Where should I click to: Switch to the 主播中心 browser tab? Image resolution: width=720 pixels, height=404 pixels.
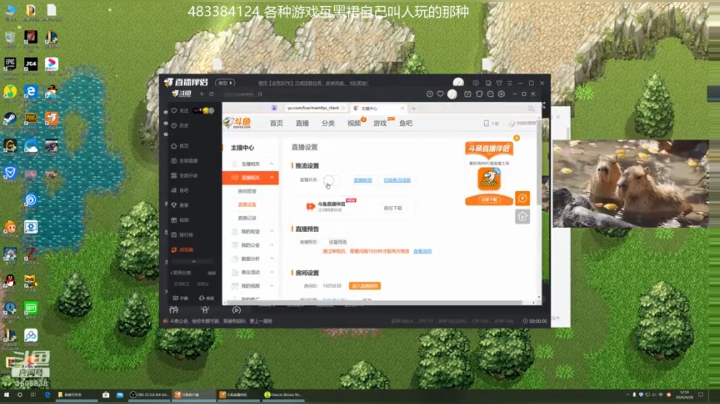tap(378, 108)
